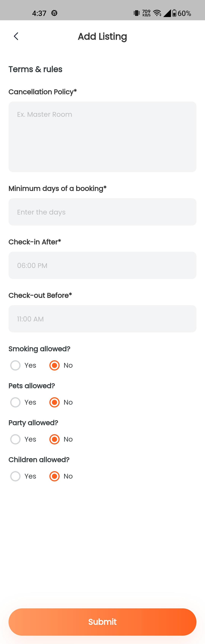Select No for Children allowed
This screenshot has height=644, width=205.
pos(54,476)
